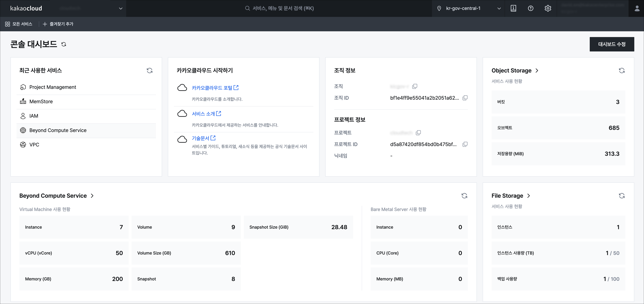Open MemStore from recent services

(x=86, y=102)
